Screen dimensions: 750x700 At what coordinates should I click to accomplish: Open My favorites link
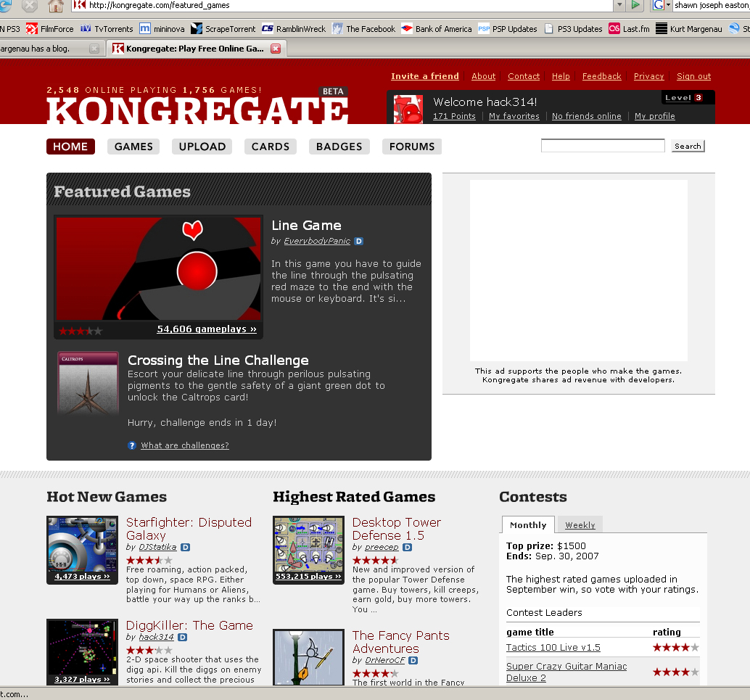coord(514,116)
